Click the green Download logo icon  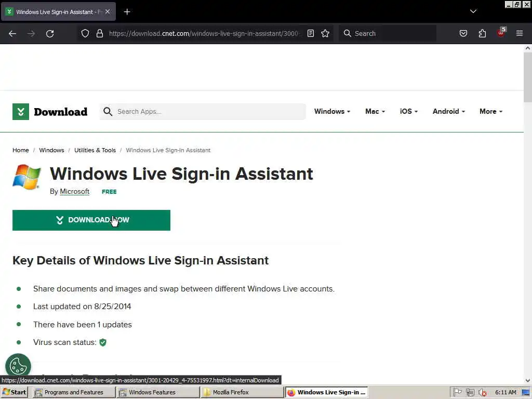coord(21,112)
